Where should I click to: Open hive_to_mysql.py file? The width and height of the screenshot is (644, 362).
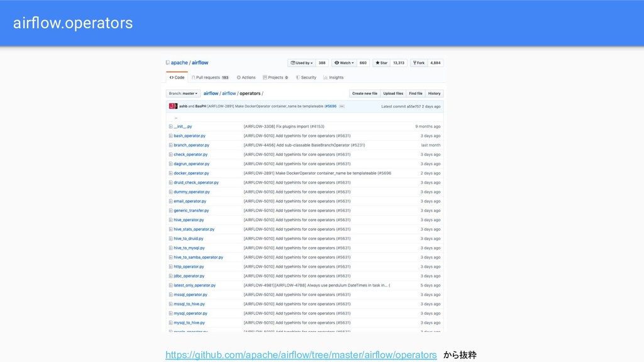tap(189, 248)
